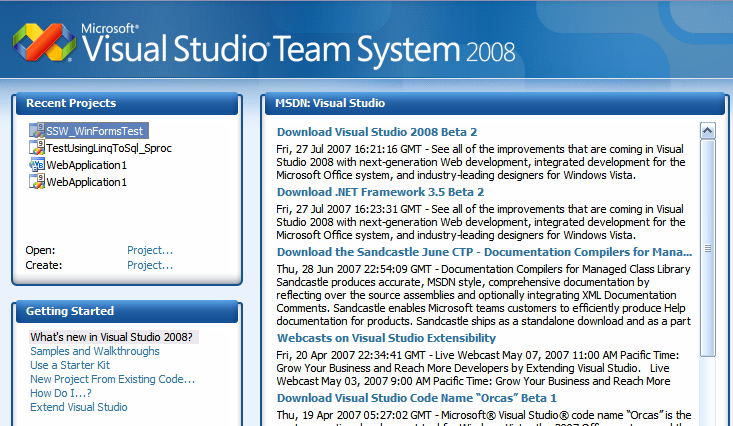Viewport: 733px width, 426px height.
Task: Click the SSW_WinFormsTest project icon
Action: pos(37,130)
